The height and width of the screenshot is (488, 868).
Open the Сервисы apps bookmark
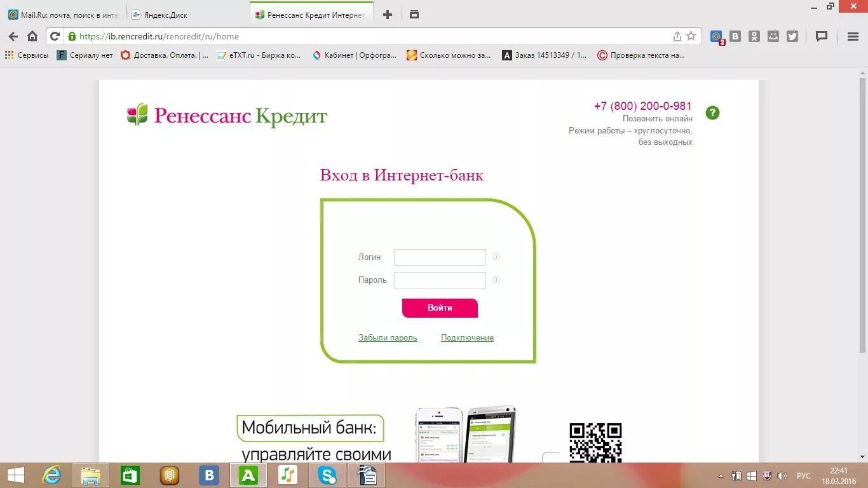coord(27,55)
